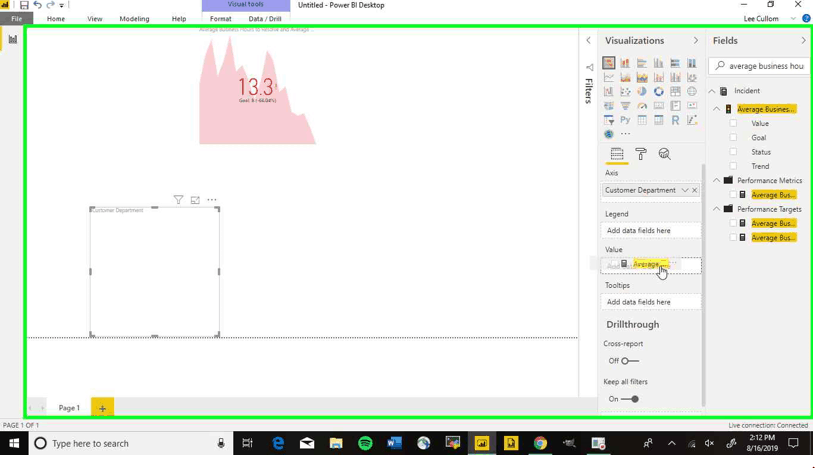Select the Python visual (Py) icon
The height and width of the screenshot is (468, 815).
point(625,120)
